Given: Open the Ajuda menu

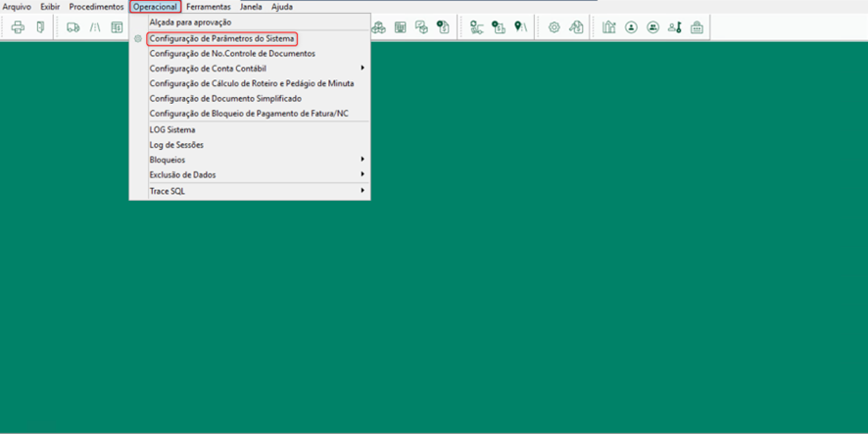Looking at the screenshot, I should tap(282, 7).
